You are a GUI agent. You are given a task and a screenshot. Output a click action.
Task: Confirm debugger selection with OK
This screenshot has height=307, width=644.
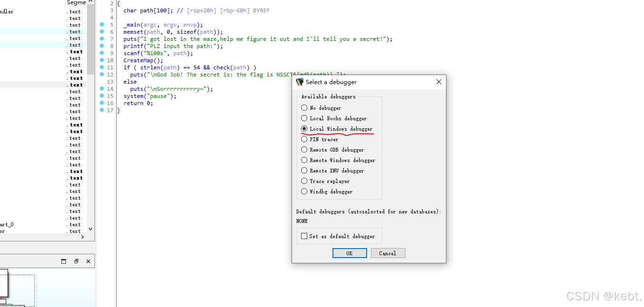[350, 253]
